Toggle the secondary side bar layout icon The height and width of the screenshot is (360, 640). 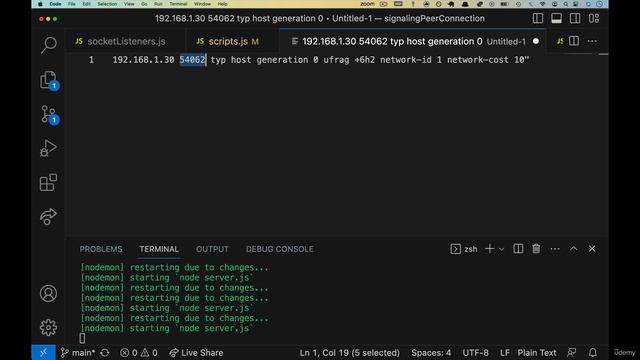pyautogui.click(x=575, y=18)
